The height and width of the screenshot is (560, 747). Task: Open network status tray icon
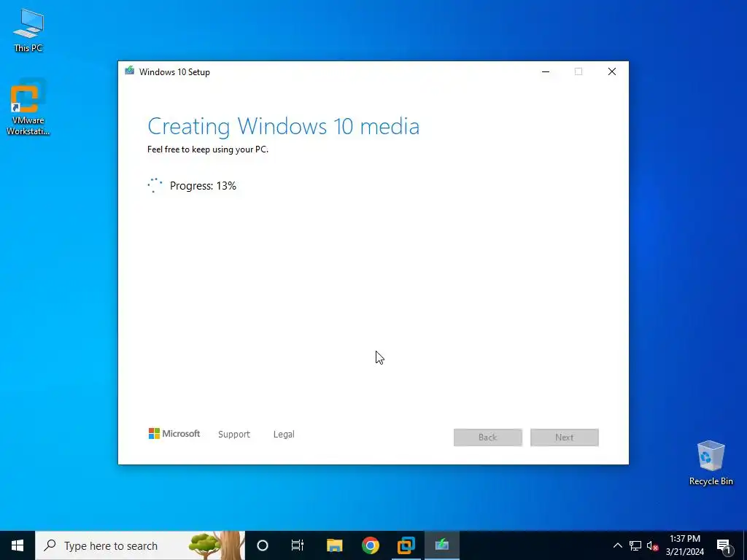[635, 545]
